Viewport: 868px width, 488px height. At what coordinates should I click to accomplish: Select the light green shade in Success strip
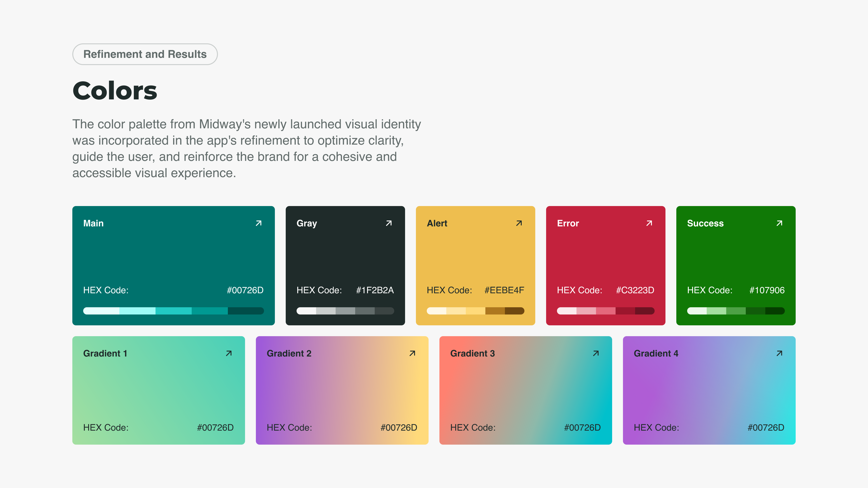click(x=716, y=311)
